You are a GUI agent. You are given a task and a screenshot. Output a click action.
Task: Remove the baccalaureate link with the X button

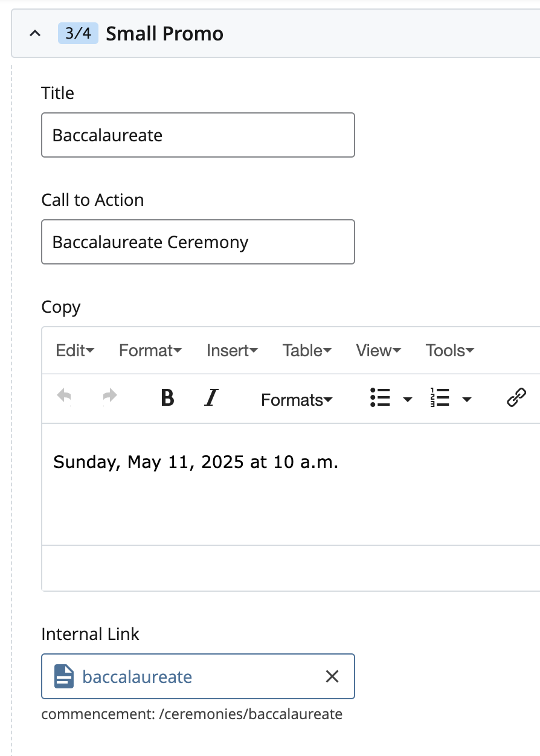click(x=332, y=676)
